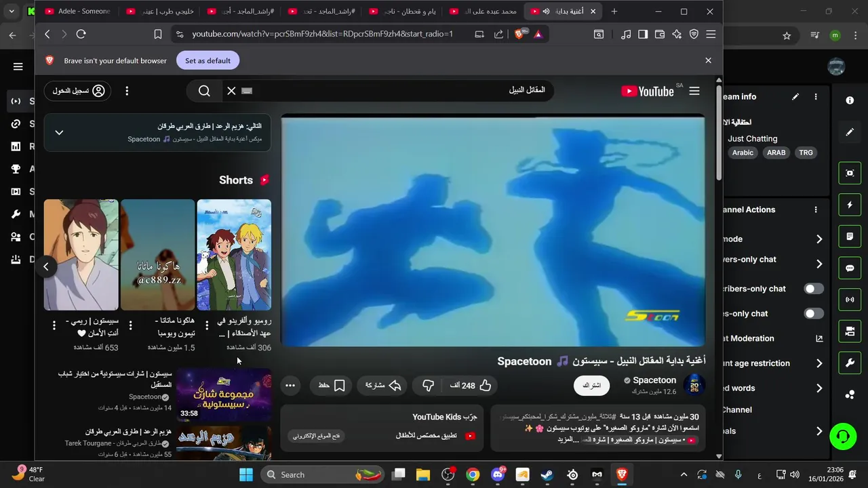
Task: Click Set as default button
Action: click(x=208, y=60)
